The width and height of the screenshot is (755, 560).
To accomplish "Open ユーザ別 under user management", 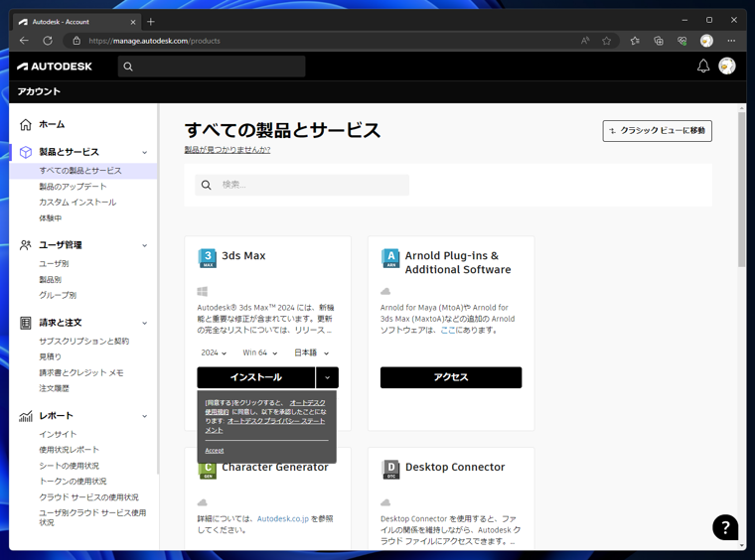I will pos(54,264).
